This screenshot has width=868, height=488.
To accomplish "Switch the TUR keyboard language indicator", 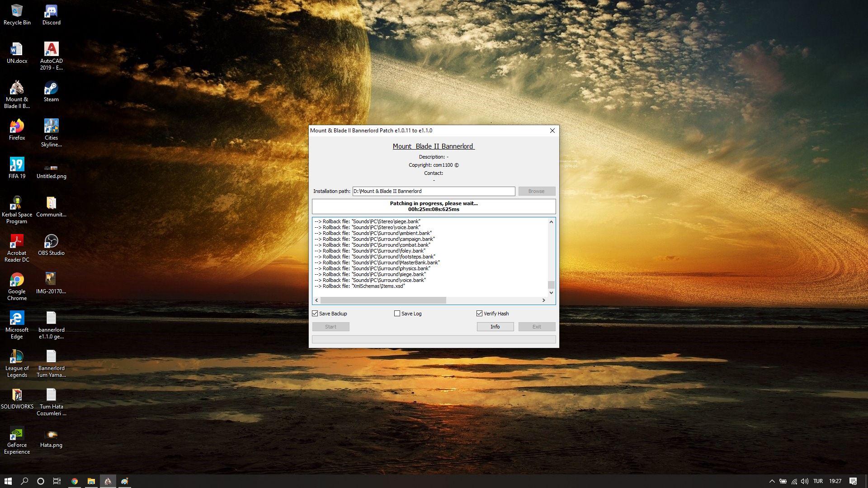I will [x=818, y=481].
